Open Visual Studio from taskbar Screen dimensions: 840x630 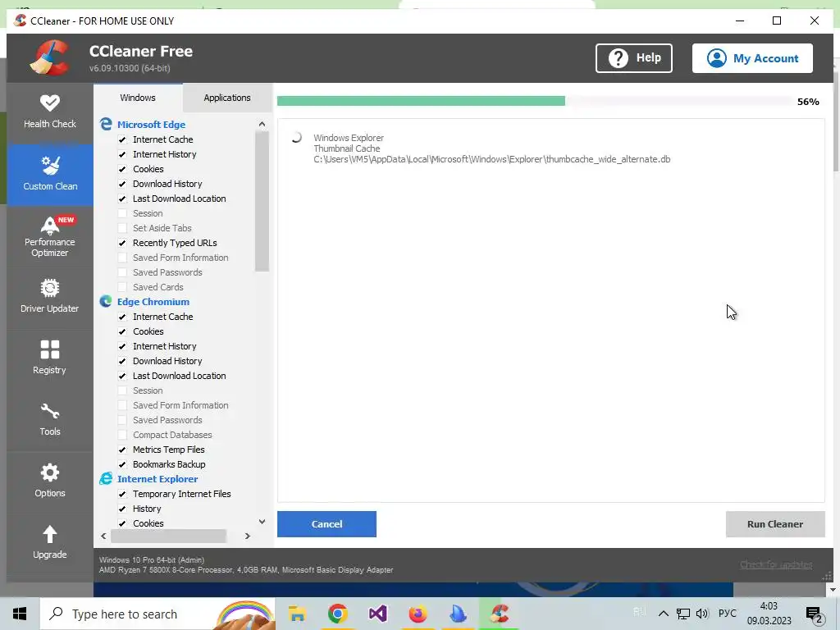coord(377,614)
